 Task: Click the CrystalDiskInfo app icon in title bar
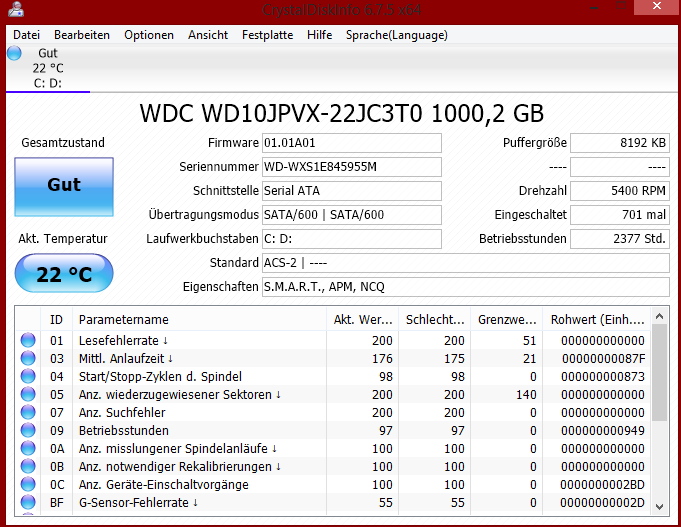16,10
